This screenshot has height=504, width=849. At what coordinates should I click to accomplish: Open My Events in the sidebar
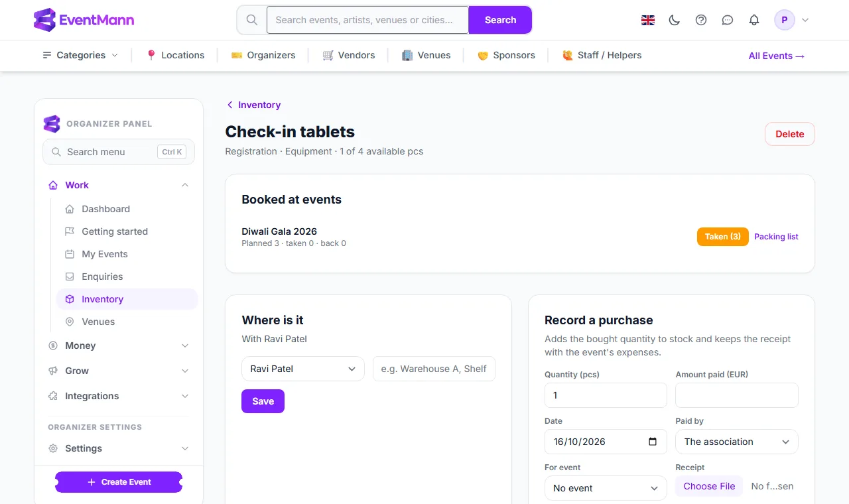tap(127, 254)
